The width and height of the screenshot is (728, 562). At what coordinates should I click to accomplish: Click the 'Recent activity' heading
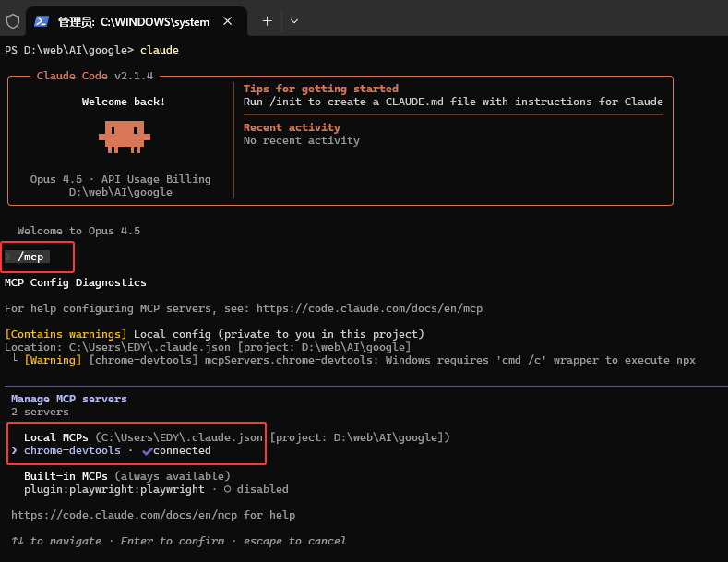(x=292, y=127)
